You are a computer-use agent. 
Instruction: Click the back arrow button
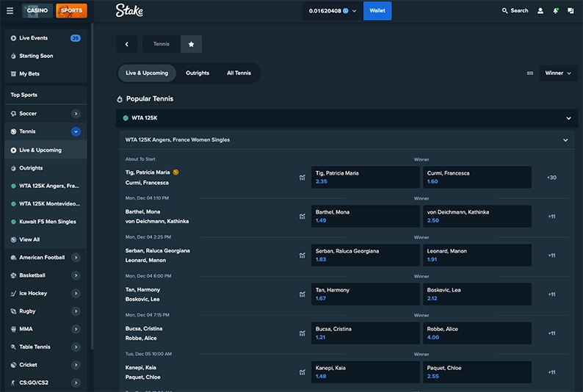pyautogui.click(x=127, y=44)
